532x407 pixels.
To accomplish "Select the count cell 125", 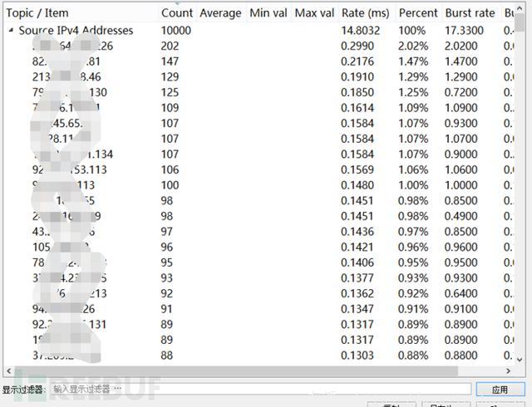I will [170, 92].
